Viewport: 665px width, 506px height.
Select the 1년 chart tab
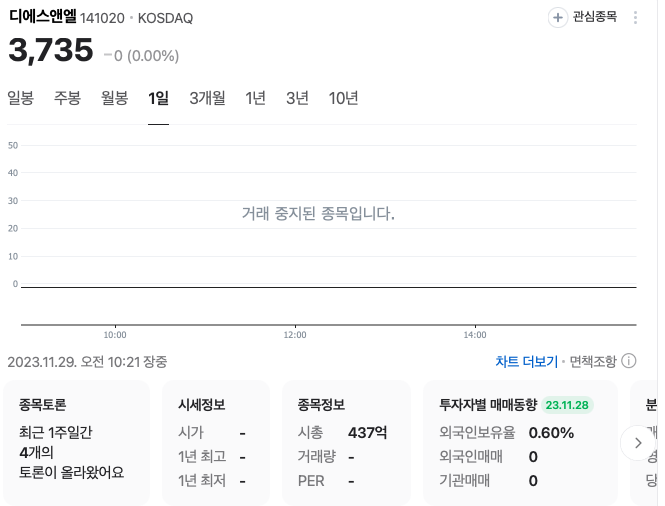[255, 98]
